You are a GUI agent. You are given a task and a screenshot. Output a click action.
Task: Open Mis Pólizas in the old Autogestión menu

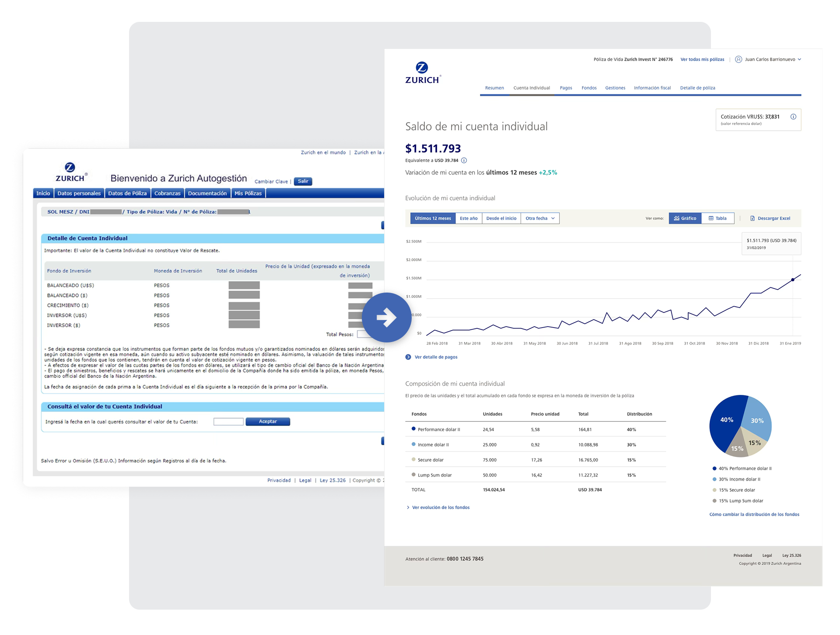[x=248, y=193]
